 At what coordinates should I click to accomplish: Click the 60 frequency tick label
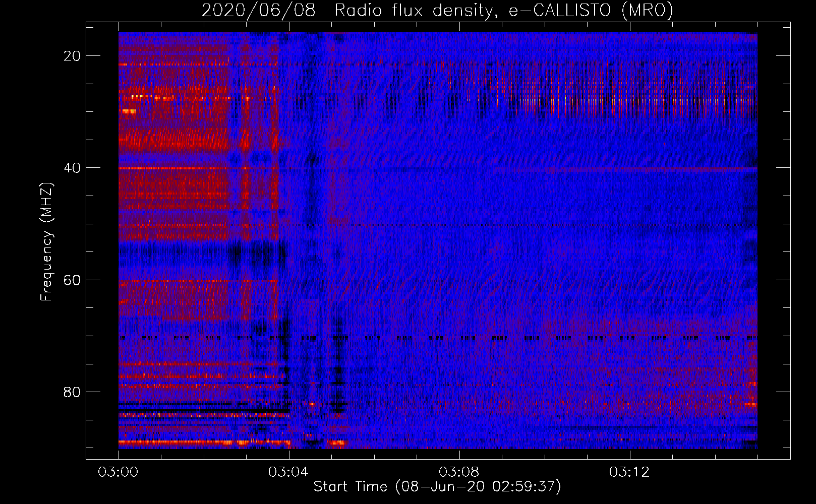(72, 280)
